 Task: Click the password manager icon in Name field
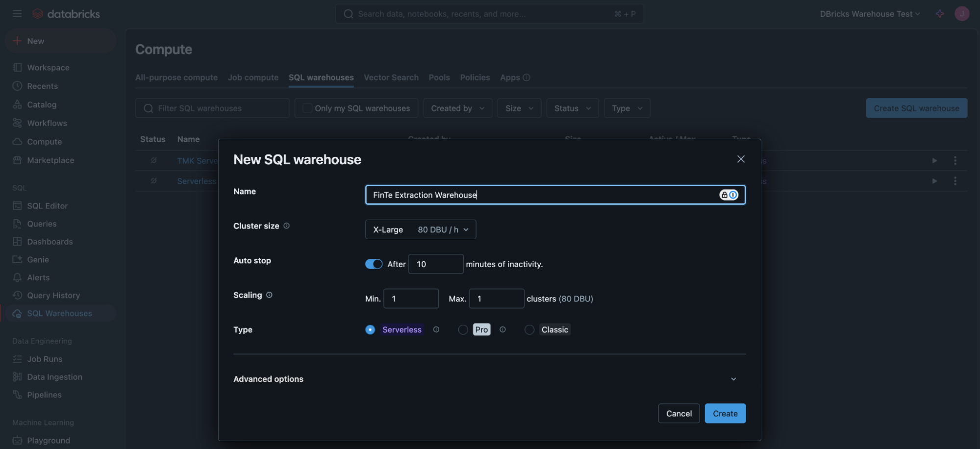(729, 195)
